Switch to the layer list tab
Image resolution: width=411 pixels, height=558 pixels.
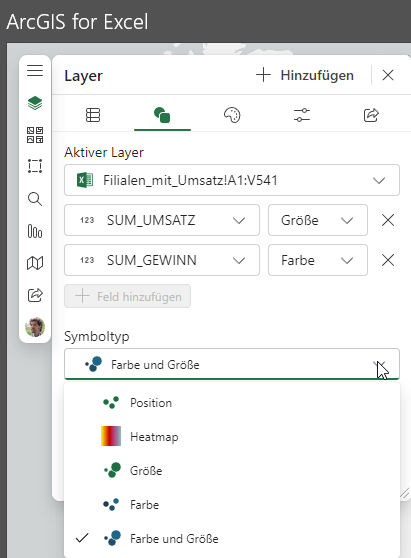point(93,115)
